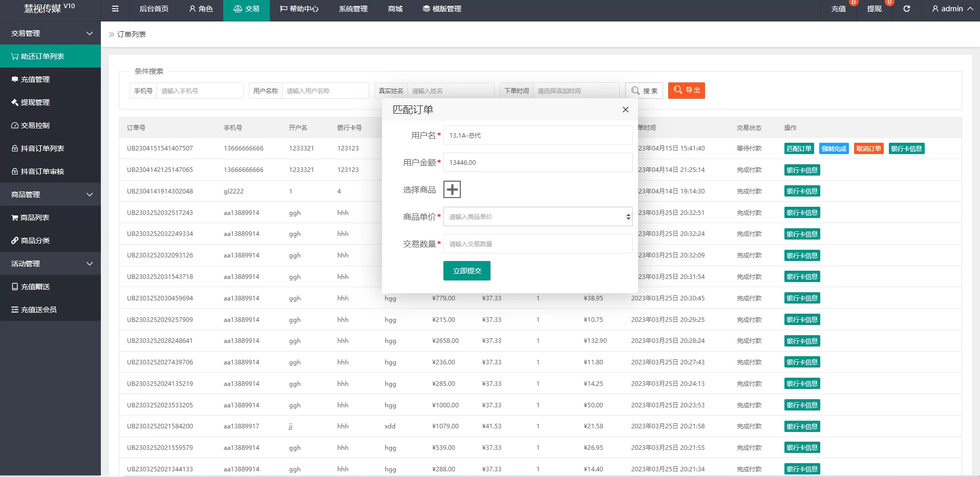Open 提现管理 in the sidebar
The width and height of the screenshot is (980, 477).
(35, 102)
